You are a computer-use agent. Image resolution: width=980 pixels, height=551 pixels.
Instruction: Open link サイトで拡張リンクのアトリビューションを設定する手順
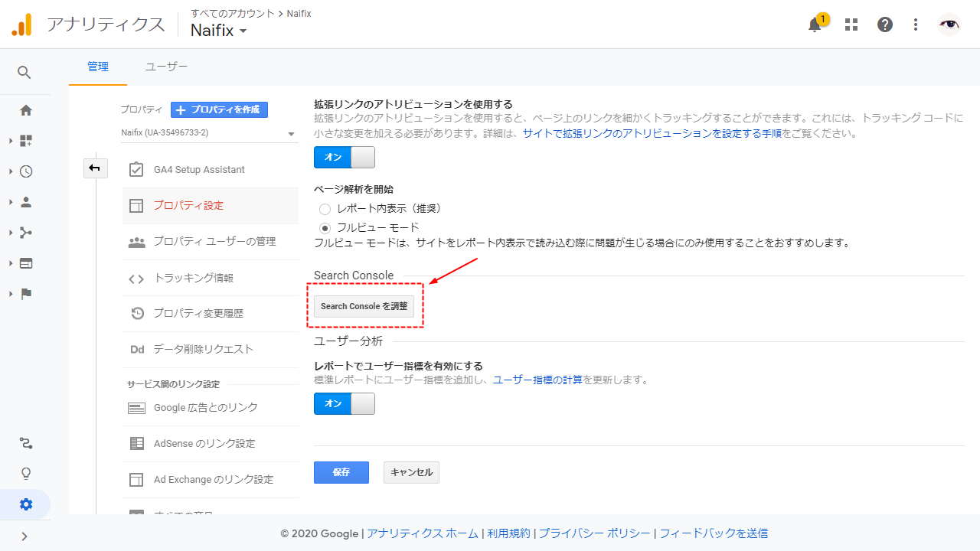click(652, 133)
